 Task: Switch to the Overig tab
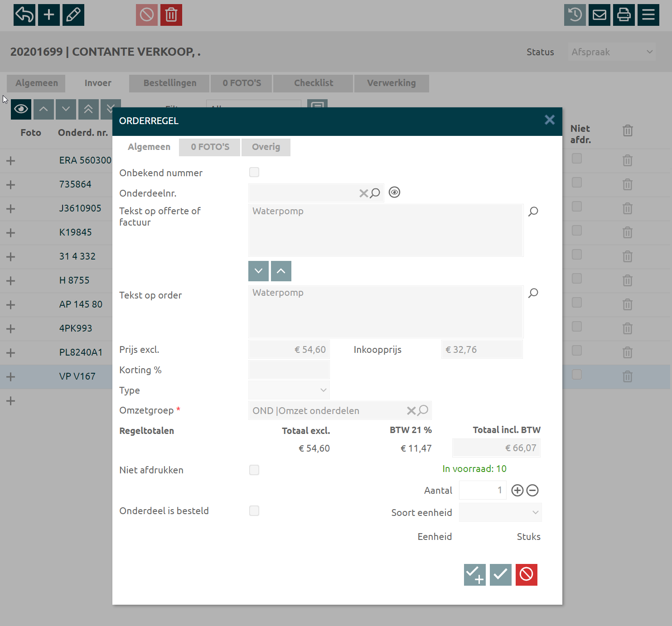266,147
